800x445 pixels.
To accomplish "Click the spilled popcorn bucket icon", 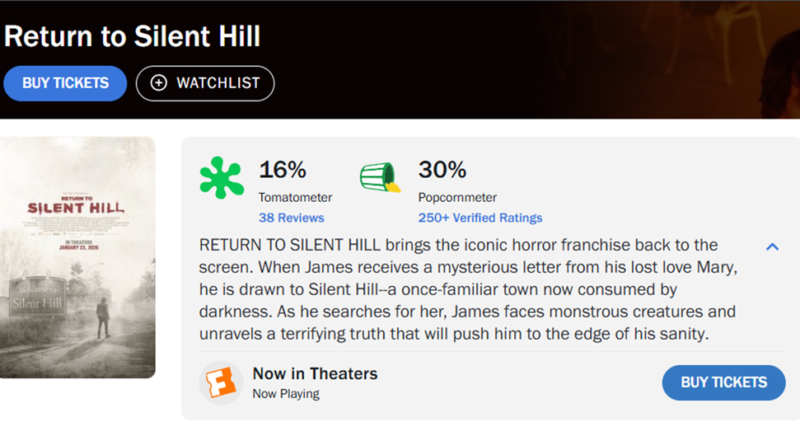I will click(380, 179).
